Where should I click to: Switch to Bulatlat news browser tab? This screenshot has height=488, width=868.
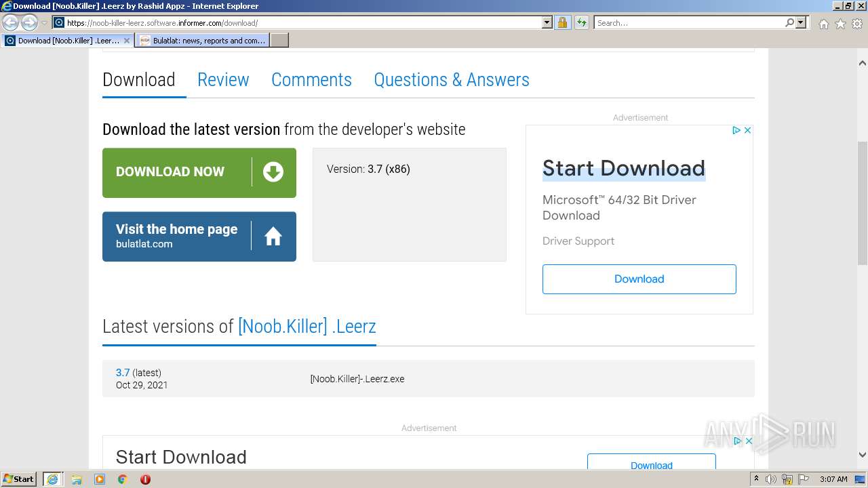point(202,41)
